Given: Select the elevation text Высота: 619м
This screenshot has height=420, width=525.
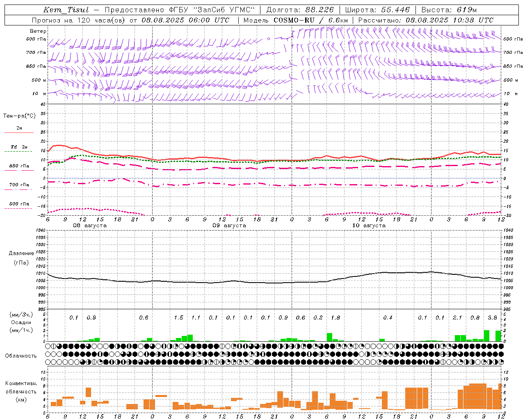Looking at the screenshot, I should tap(449, 10).
